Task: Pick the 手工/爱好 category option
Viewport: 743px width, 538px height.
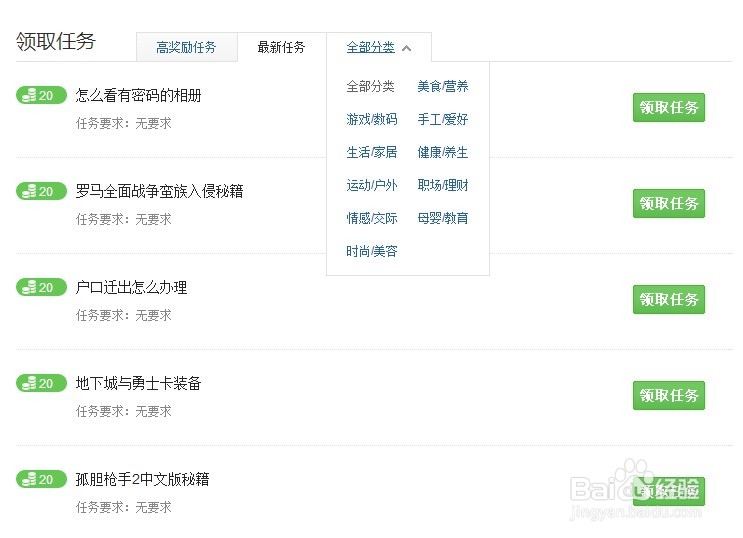Action: [x=443, y=120]
